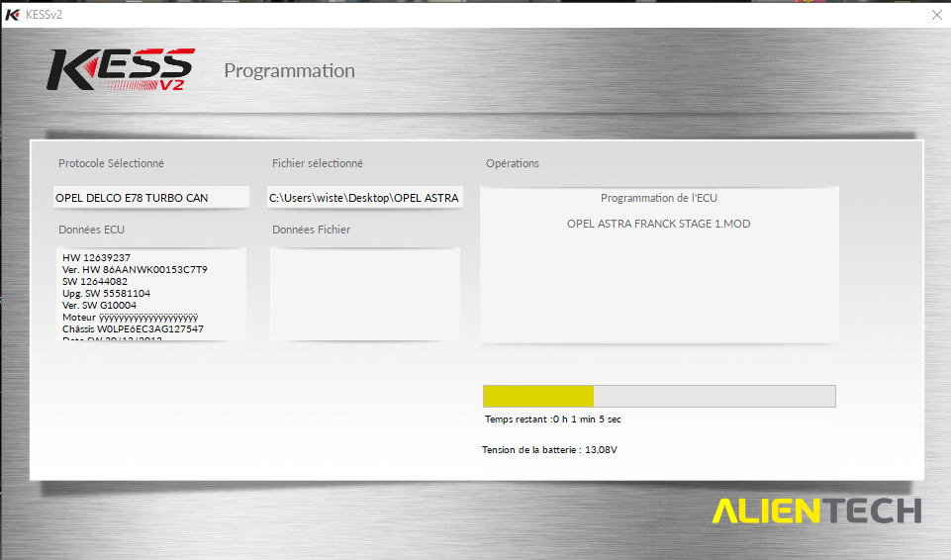Click the Tension de la batterie 13,08V reading
951x560 pixels.
pyautogui.click(x=549, y=450)
